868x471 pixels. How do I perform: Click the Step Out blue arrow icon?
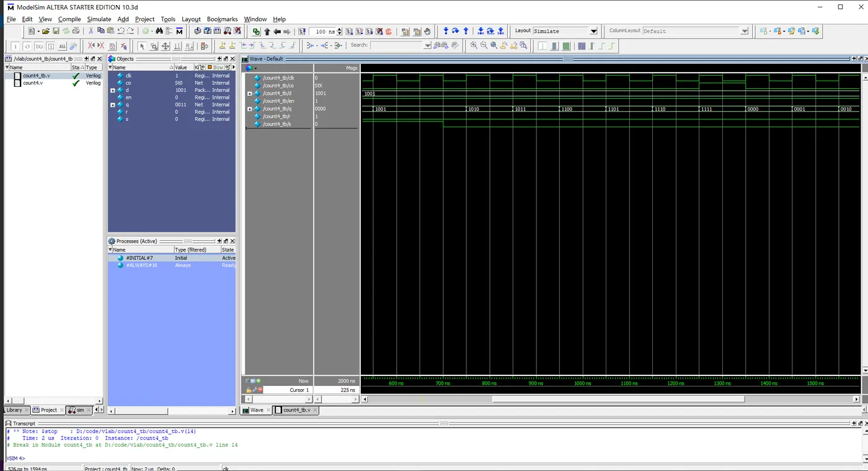(466, 31)
